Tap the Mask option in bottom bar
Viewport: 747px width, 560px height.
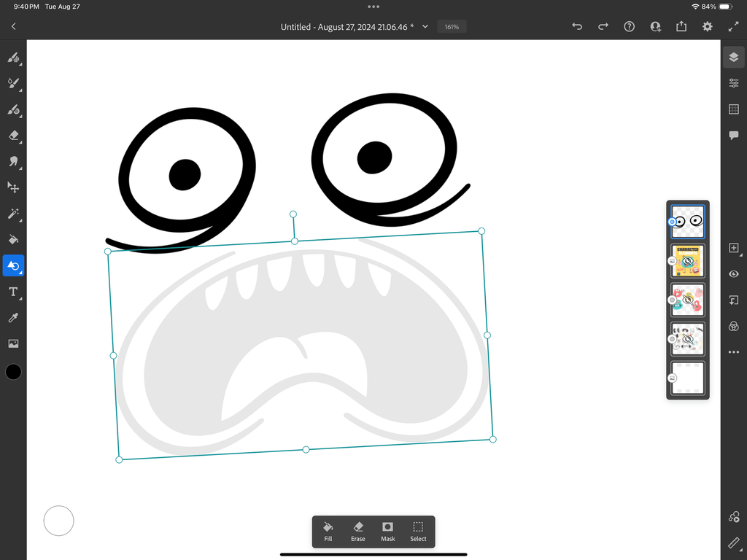tap(388, 532)
